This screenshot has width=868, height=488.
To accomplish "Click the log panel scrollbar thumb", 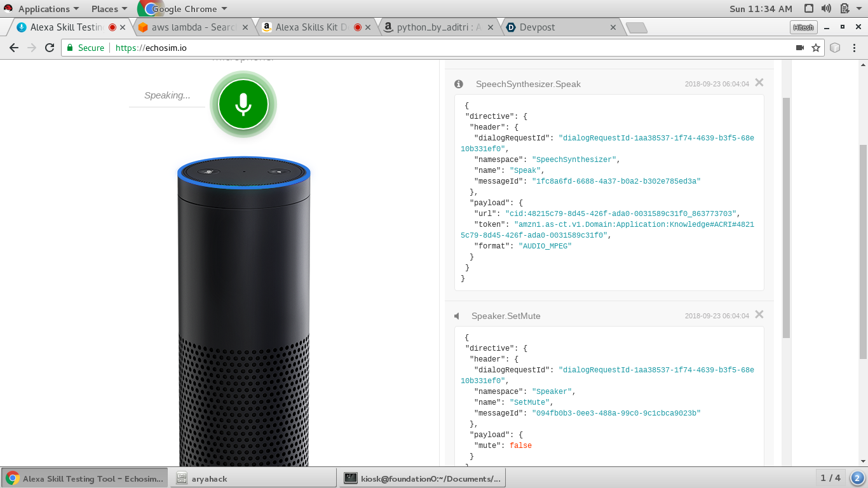I will pos(786,217).
